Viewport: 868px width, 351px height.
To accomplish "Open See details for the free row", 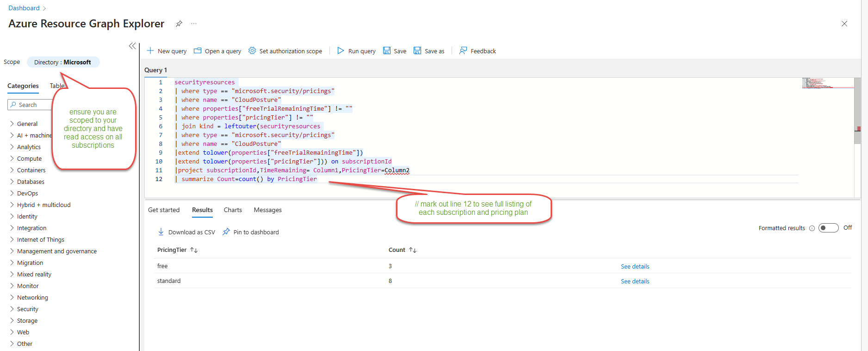I will tap(635, 266).
